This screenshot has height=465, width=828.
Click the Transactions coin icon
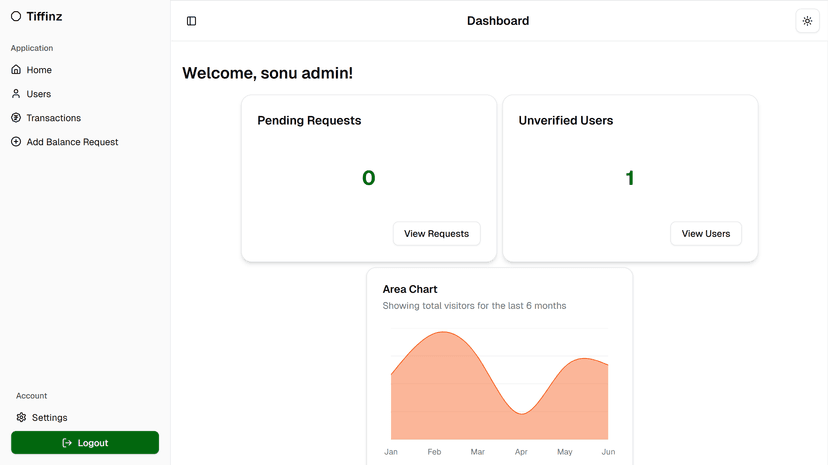[x=16, y=118]
